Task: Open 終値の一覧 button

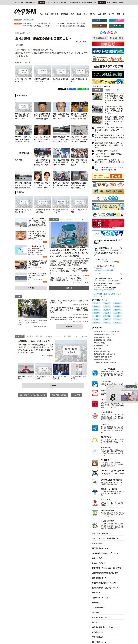Action: [117, 38]
